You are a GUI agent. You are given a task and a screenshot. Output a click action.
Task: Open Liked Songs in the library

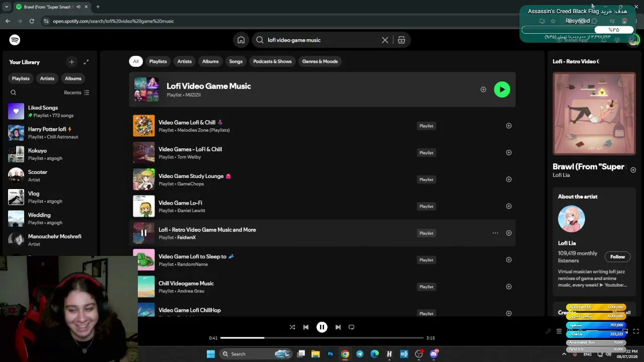click(49, 111)
